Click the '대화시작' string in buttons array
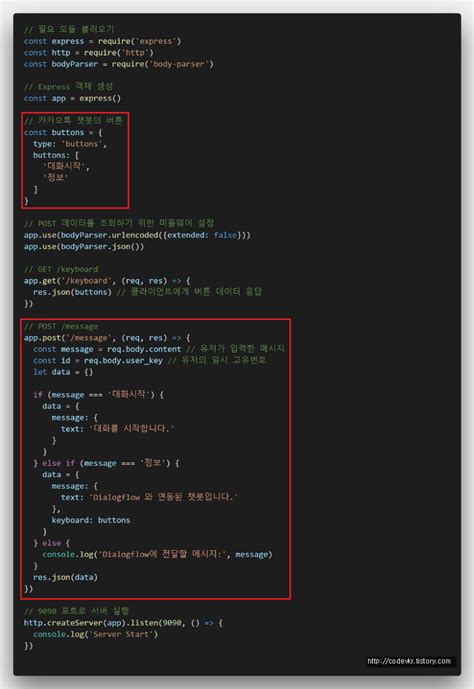The height and width of the screenshot is (689, 474). pyautogui.click(x=66, y=167)
